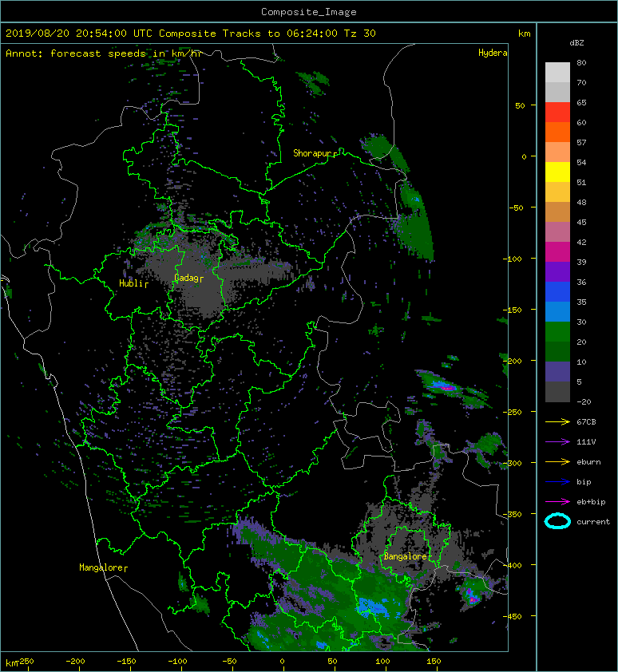Select the gray 70 dBZ color swatch
Screen dimensions: 618x672
pos(557,92)
